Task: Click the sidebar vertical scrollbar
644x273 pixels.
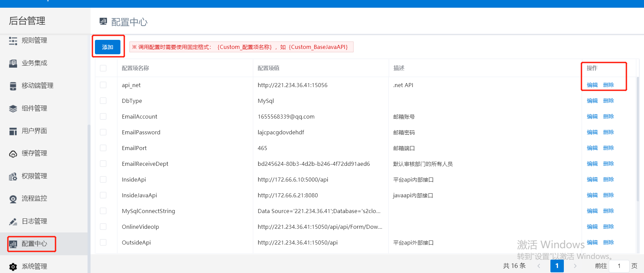Action: tap(89, 199)
